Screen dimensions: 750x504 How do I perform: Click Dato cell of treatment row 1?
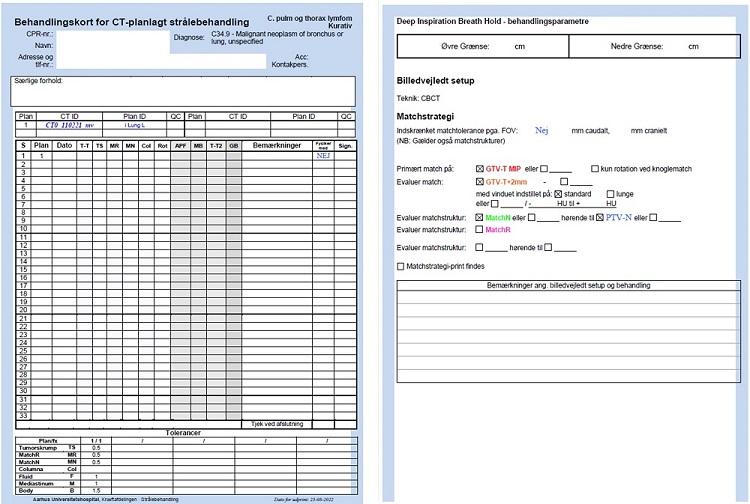[64, 156]
